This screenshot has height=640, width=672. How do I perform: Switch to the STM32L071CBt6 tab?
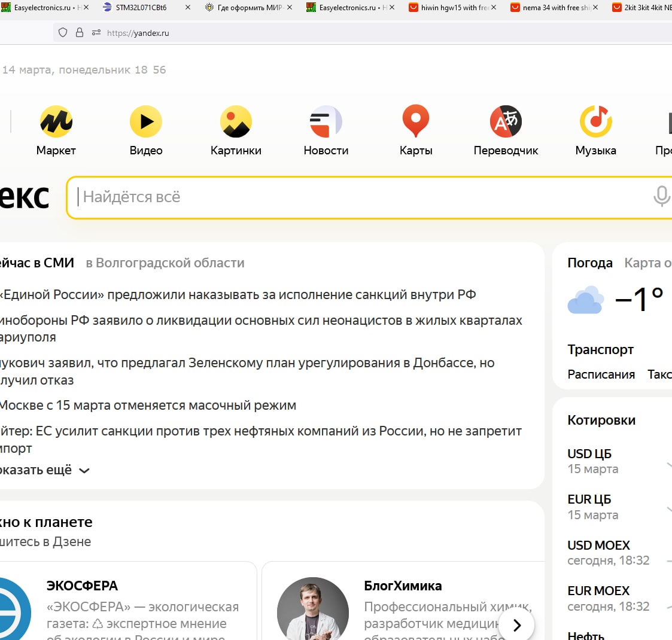click(x=141, y=8)
